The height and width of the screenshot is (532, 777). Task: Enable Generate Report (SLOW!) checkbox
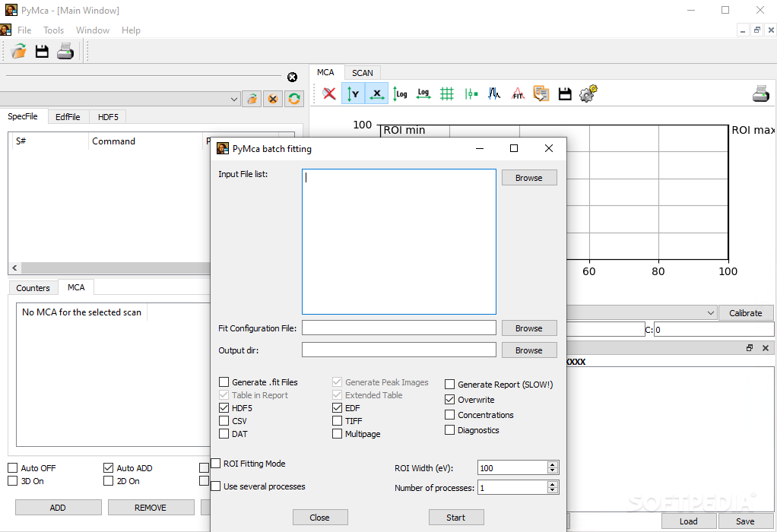[x=449, y=385]
